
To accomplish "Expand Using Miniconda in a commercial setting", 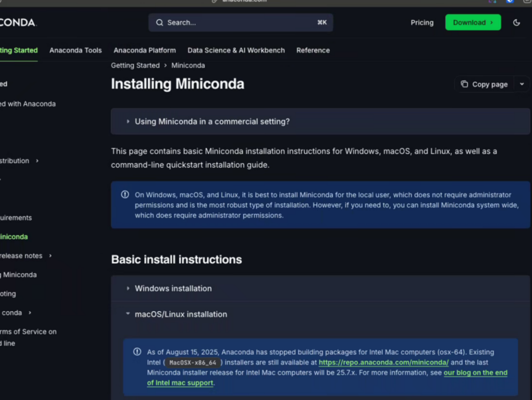I will pos(128,122).
